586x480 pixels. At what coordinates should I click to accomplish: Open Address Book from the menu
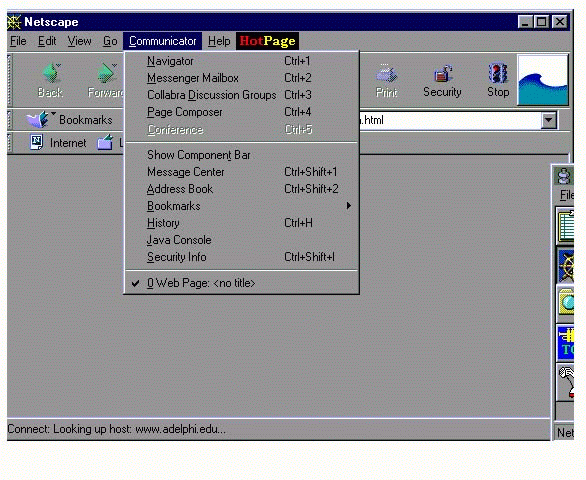(241, 189)
